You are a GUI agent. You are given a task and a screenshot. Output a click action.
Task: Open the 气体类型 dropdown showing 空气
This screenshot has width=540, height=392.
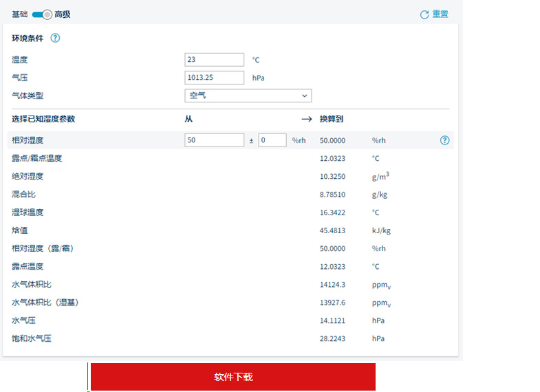tap(248, 96)
